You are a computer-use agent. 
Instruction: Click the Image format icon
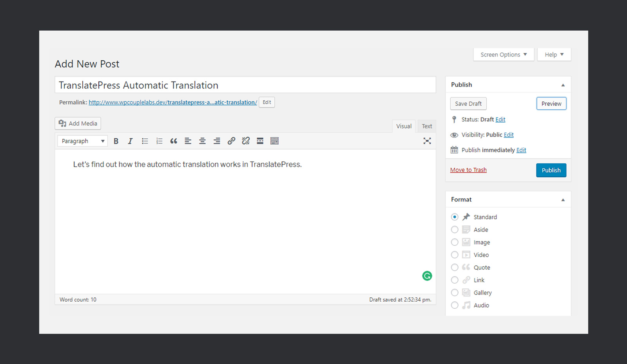pyautogui.click(x=466, y=242)
